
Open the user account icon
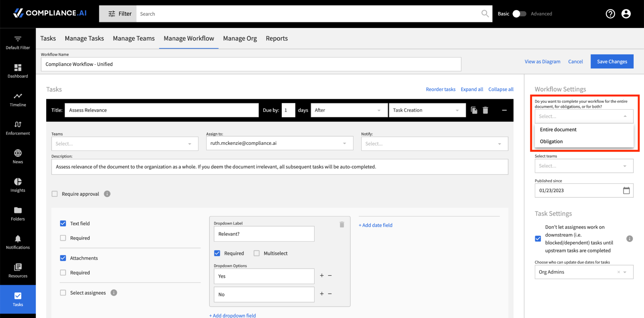pos(626,14)
